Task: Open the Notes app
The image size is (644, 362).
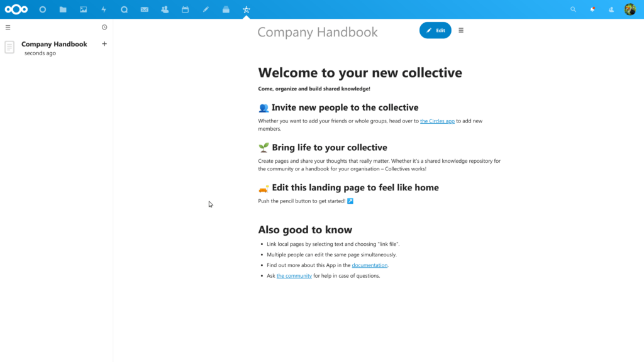Action: click(206, 9)
